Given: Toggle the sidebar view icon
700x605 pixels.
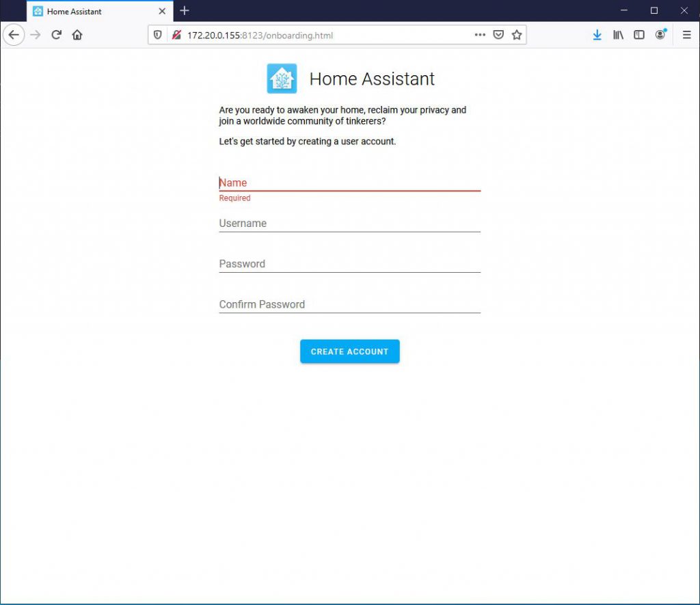Looking at the screenshot, I should [639, 35].
